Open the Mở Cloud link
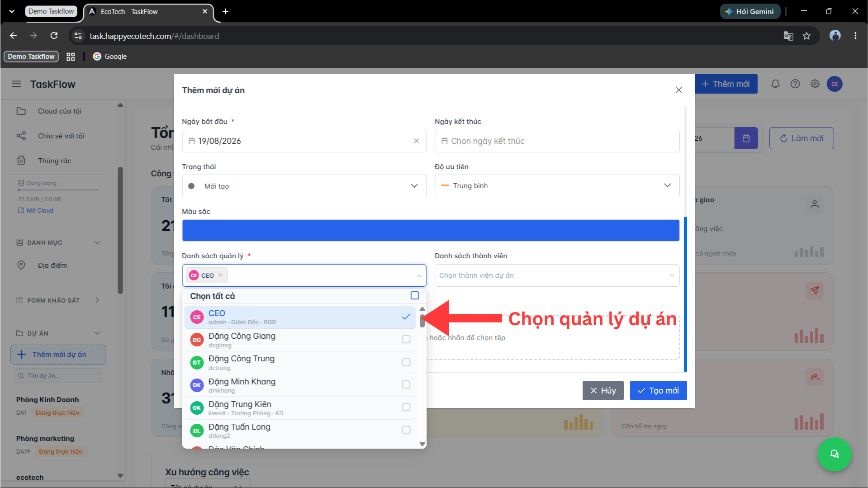Image resolution: width=868 pixels, height=488 pixels. tap(36, 210)
